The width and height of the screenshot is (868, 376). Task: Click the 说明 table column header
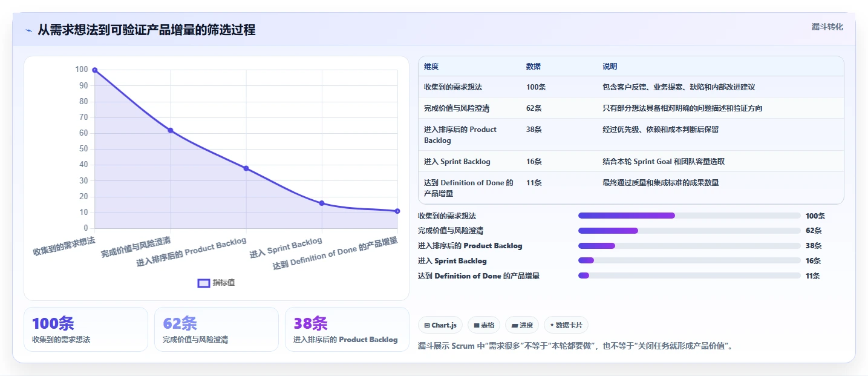[x=610, y=67]
